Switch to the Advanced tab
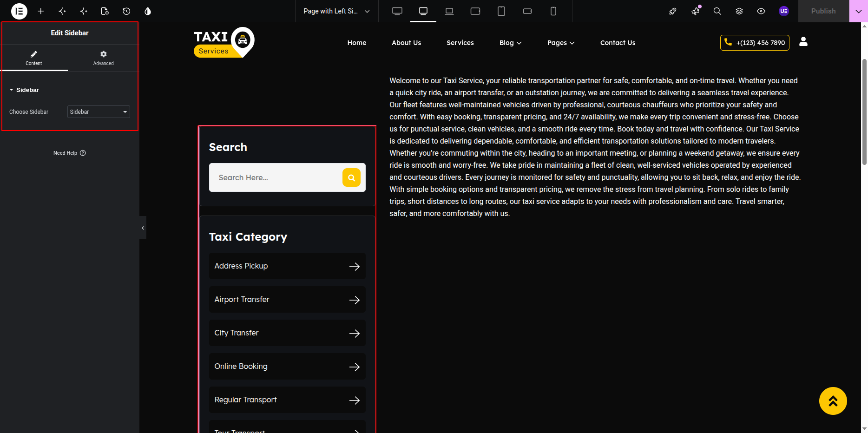This screenshot has height=433, width=868. point(103,58)
